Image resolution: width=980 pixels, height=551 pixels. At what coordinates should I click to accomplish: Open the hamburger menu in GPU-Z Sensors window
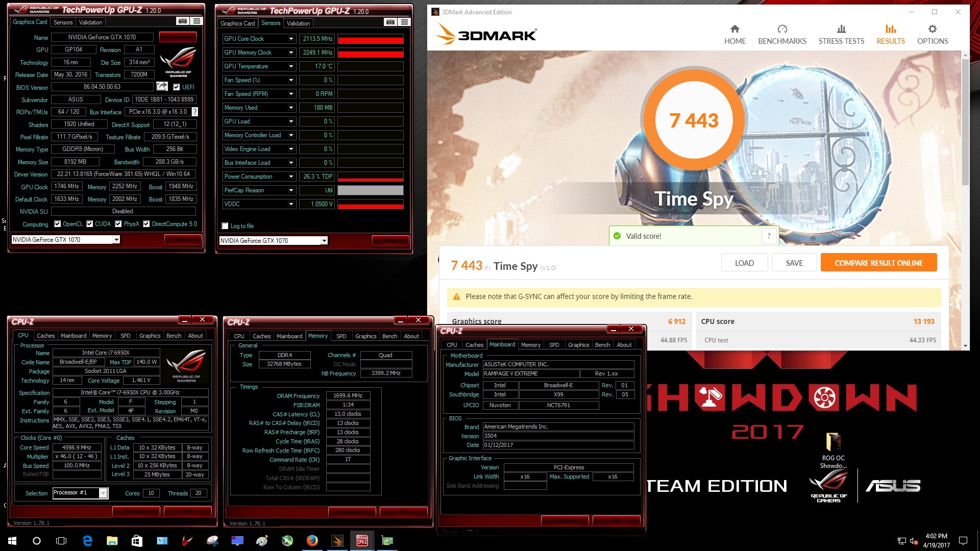coord(404,22)
